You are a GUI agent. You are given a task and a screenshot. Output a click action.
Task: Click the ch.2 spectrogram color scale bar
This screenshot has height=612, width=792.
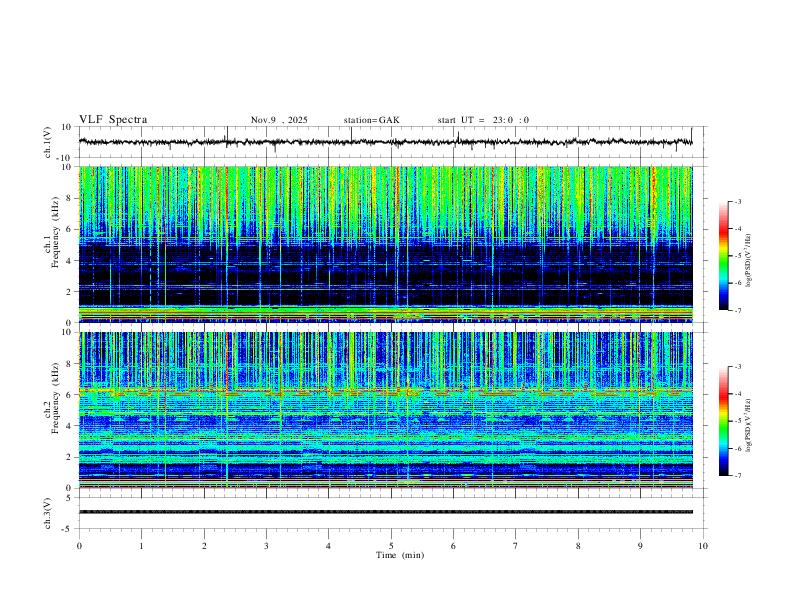point(724,421)
